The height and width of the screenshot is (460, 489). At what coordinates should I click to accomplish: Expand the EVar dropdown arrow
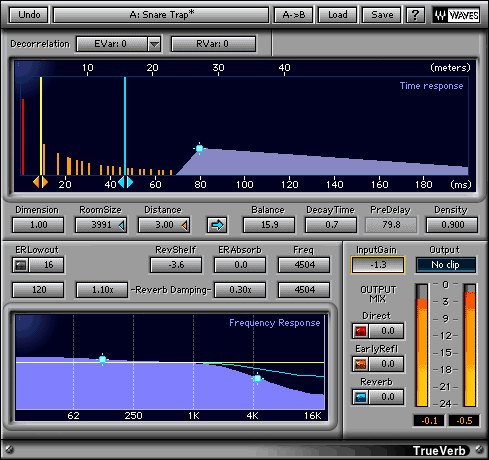[x=154, y=44]
